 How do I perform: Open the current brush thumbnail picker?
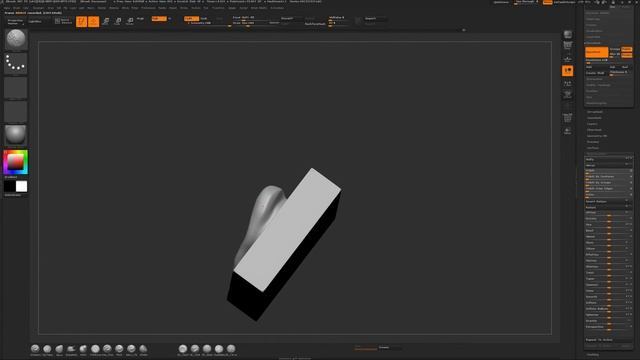coord(16,39)
